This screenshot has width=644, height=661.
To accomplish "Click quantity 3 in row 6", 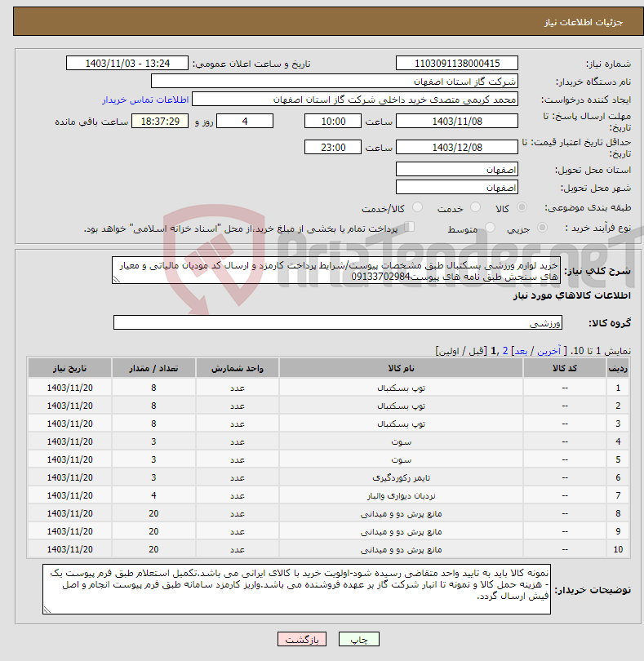I will (153, 477).
